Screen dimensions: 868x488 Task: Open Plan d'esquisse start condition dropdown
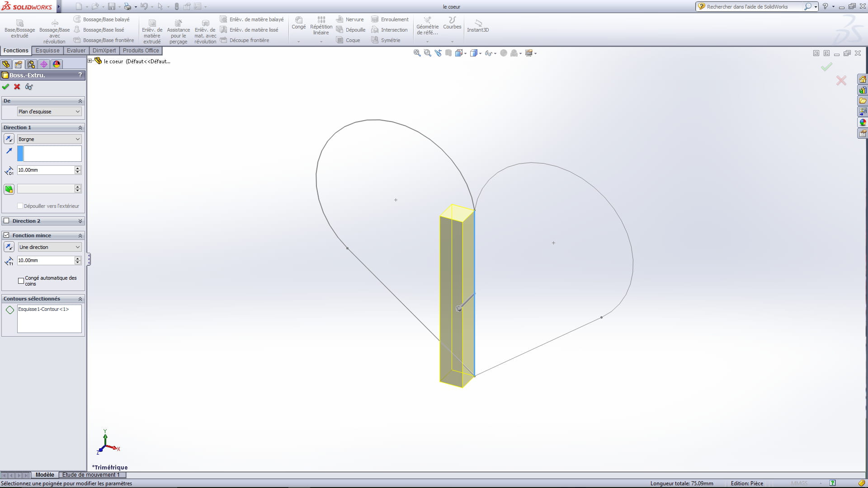click(49, 112)
